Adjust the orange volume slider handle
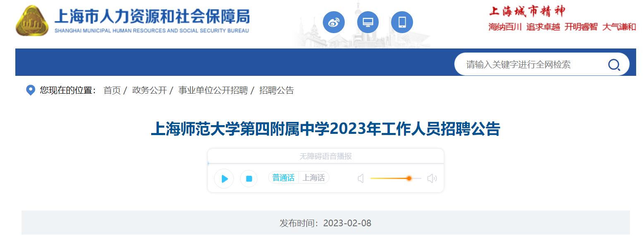This screenshot has height=242, width=644. tap(409, 178)
